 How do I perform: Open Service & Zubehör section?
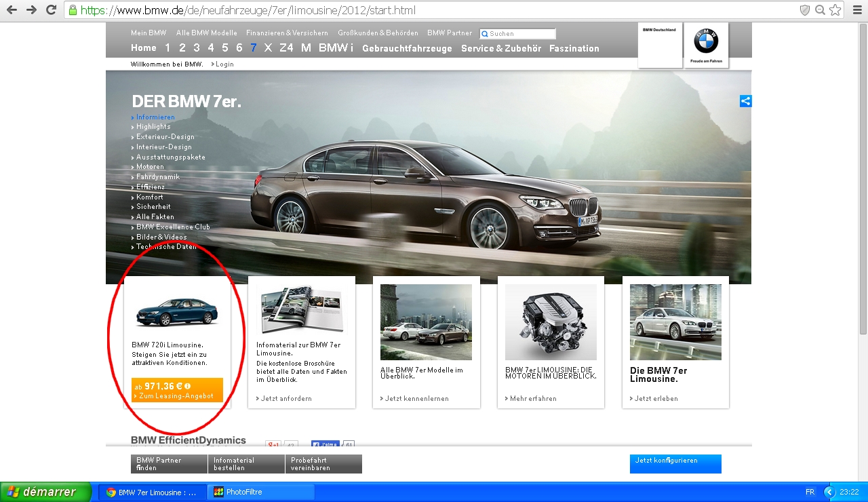(x=501, y=49)
